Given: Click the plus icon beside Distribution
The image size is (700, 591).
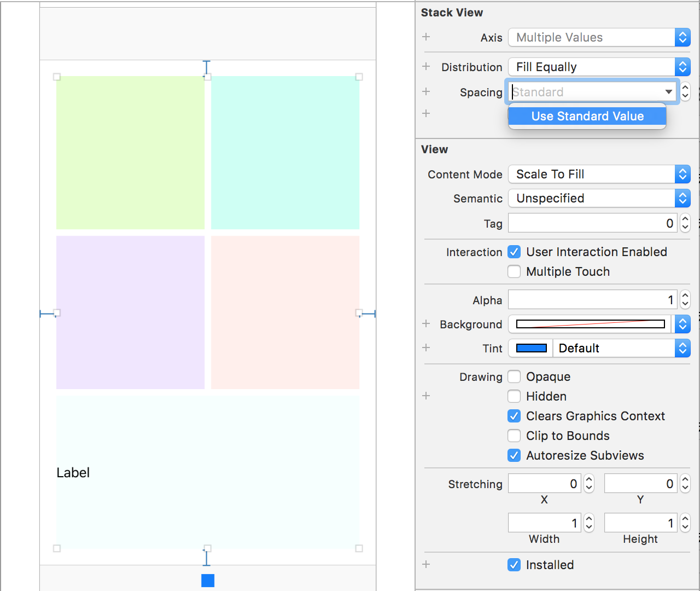Looking at the screenshot, I should (x=426, y=66).
